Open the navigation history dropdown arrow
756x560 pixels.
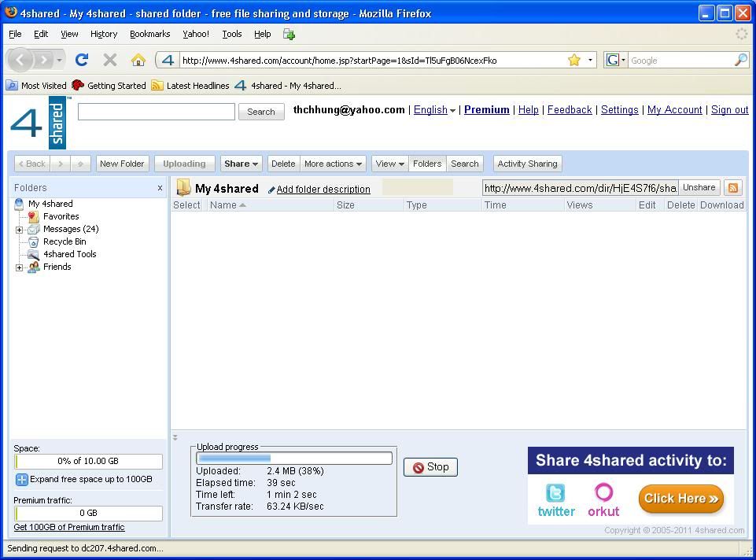tap(59, 61)
